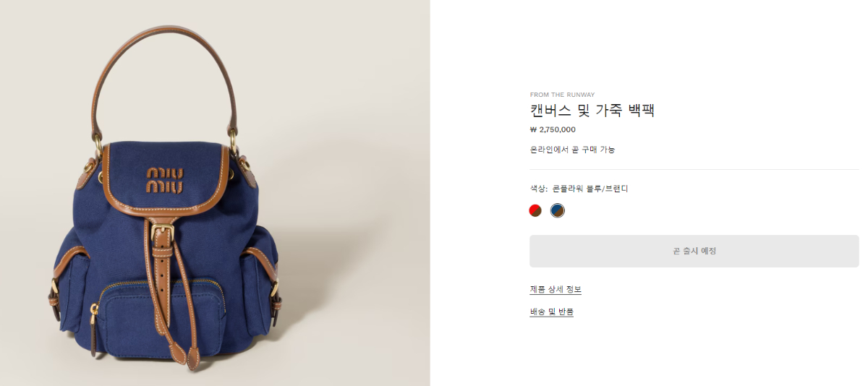Select the cornflower blue/brandy color swatch
This screenshot has width=868, height=386.
click(x=557, y=210)
